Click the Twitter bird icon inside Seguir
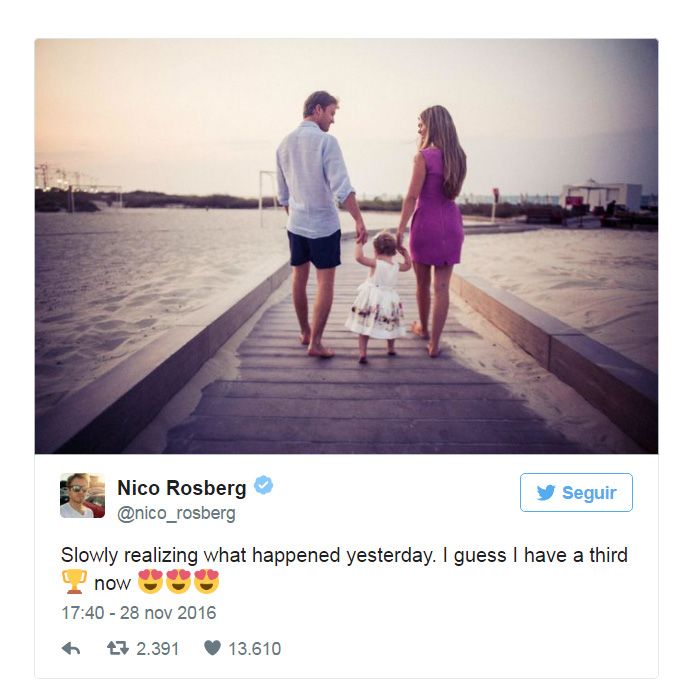700x698 pixels. (546, 493)
